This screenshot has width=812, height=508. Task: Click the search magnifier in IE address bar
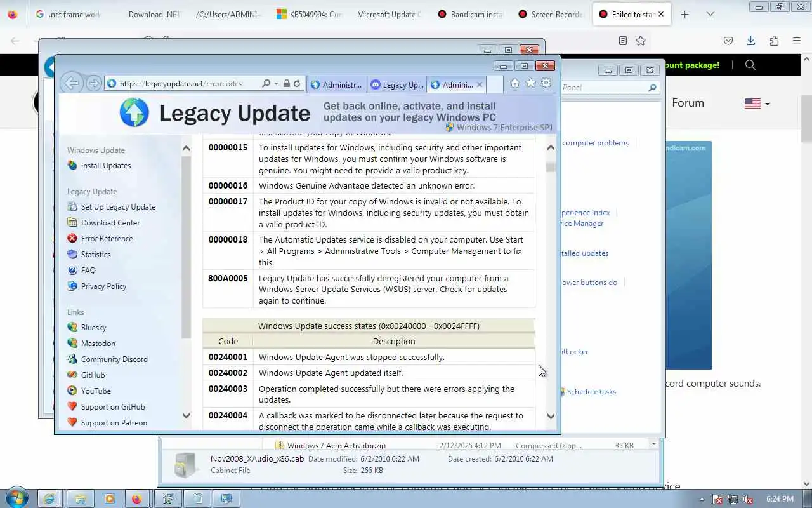tap(266, 84)
